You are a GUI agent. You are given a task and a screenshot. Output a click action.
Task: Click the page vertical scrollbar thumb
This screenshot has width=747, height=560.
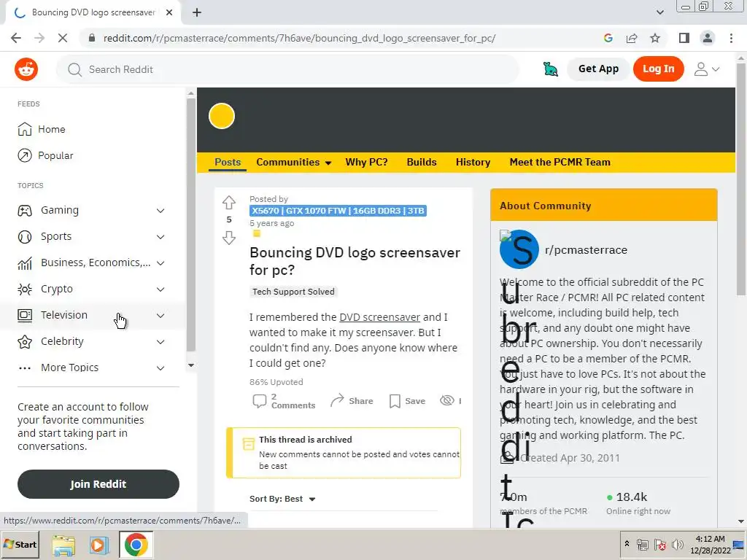click(740, 179)
